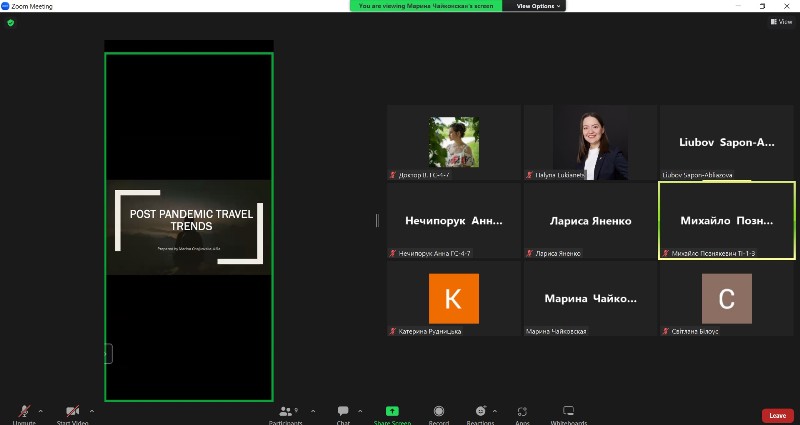
Task: Start recording with the Record button
Action: click(x=438, y=412)
